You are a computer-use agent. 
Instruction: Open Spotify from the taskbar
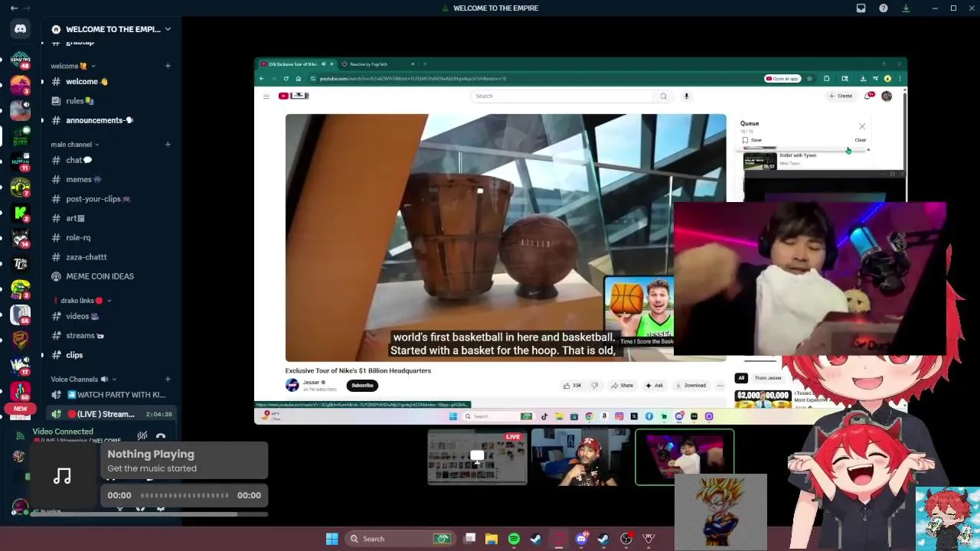click(514, 539)
